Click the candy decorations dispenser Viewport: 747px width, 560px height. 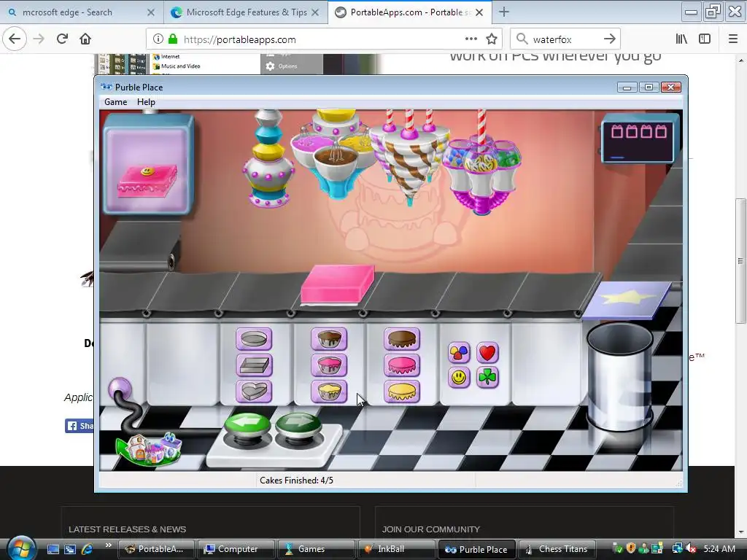pos(481,164)
